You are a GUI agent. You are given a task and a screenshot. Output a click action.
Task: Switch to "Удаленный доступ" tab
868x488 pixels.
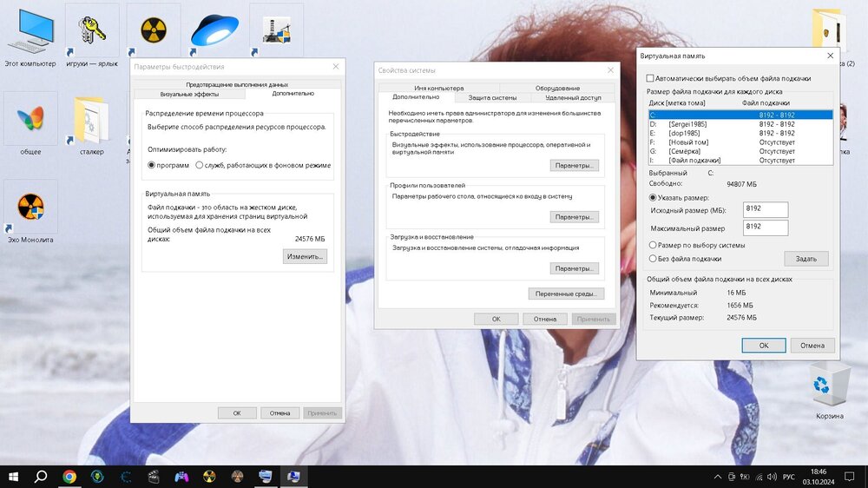tap(573, 97)
